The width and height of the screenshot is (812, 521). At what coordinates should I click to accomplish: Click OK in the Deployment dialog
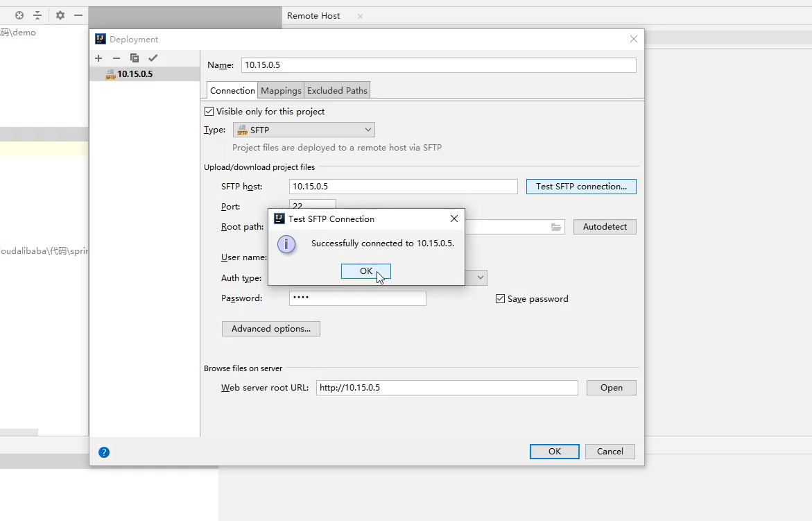(x=555, y=452)
